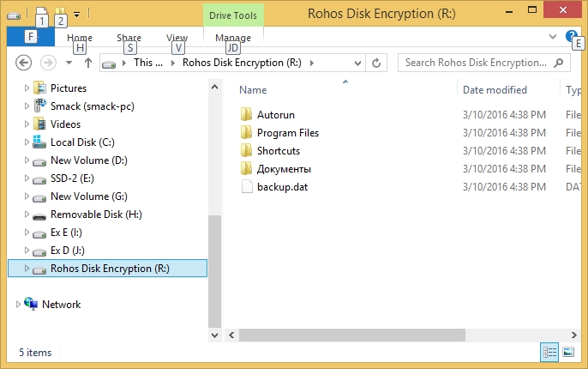Select the Ex D (J:) drive
The height and width of the screenshot is (369, 588).
click(68, 251)
